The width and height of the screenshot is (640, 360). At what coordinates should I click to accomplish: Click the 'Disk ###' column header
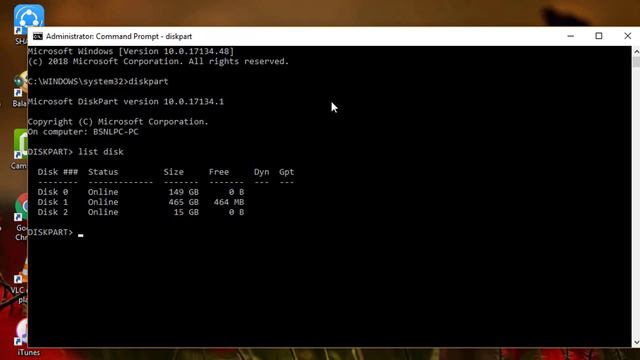[58, 172]
